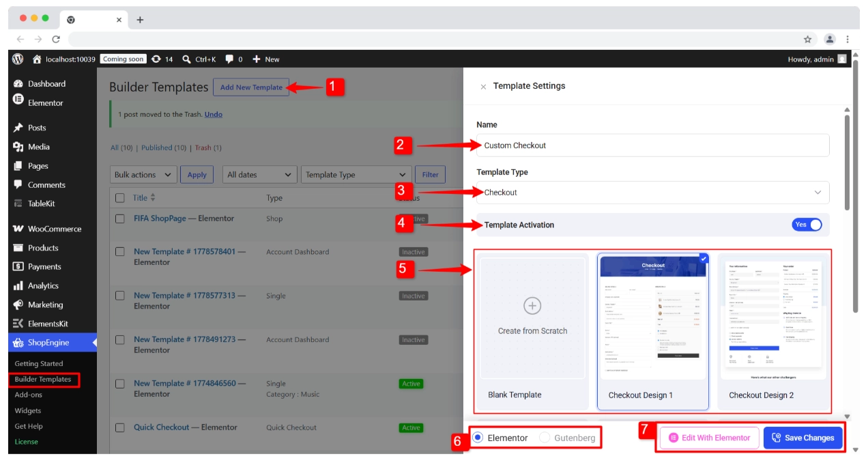The image size is (868, 463).
Task: Open Add-ons submenu item
Action: pos(29,395)
